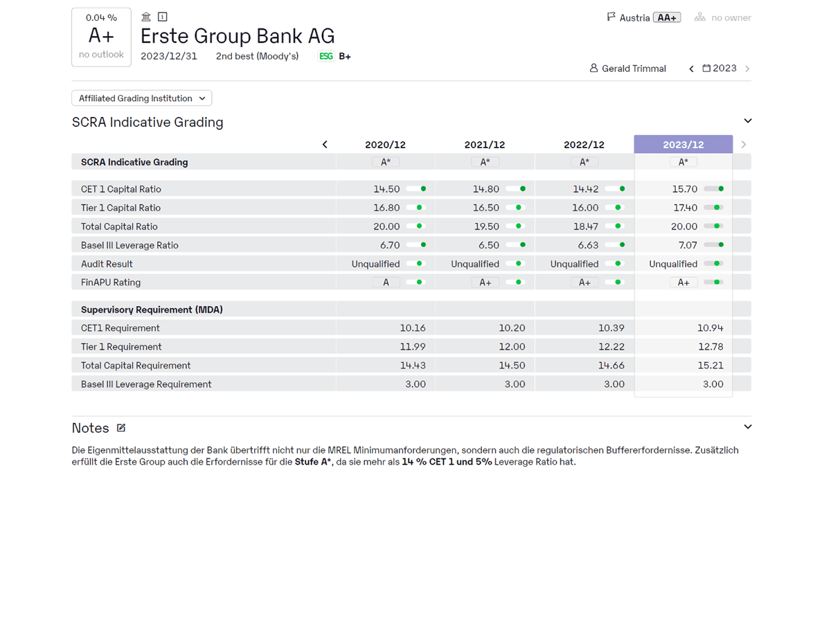This screenshot has width=831, height=644.
Task: Click the ESG grade B+ text
Action: 345,56
